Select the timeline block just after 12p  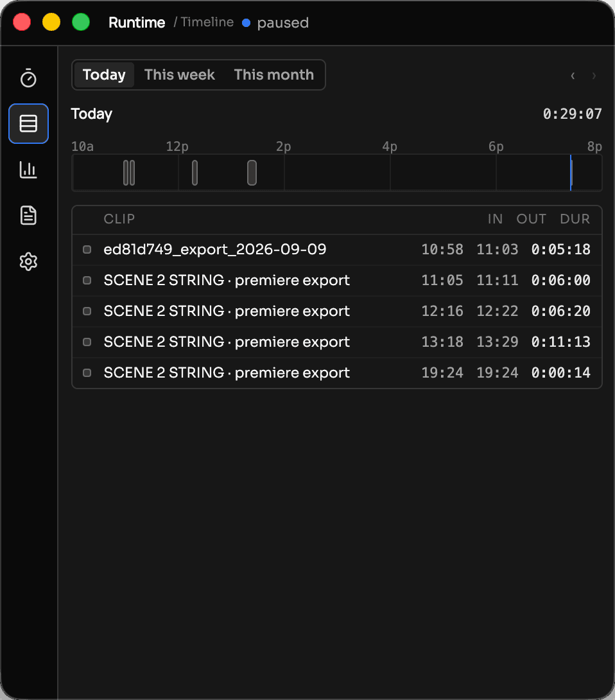tap(195, 173)
